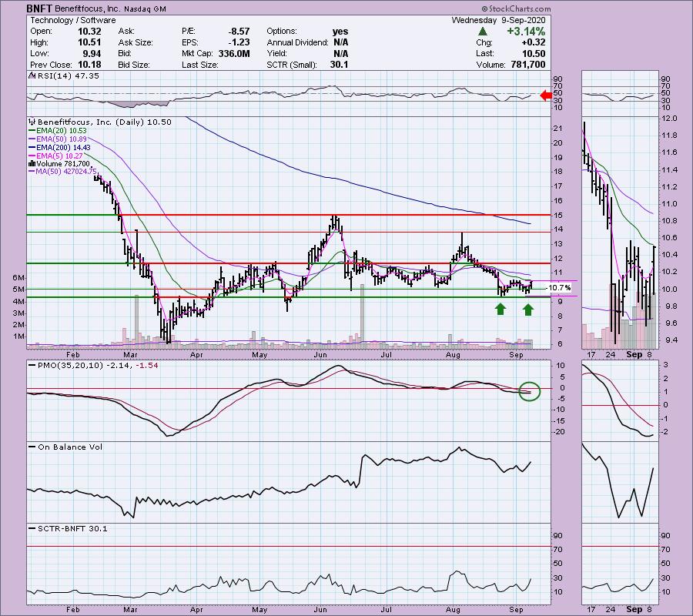Click the On Balance Vol panel label

coord(70,447)
